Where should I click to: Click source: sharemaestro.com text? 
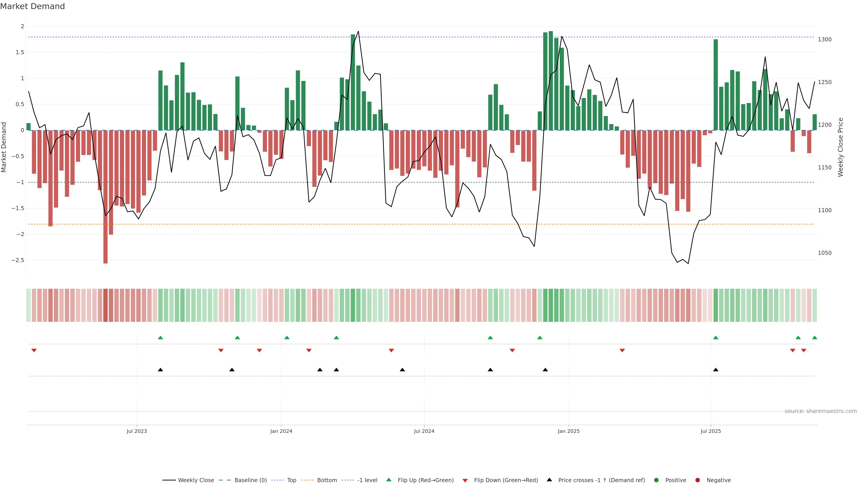821,411
